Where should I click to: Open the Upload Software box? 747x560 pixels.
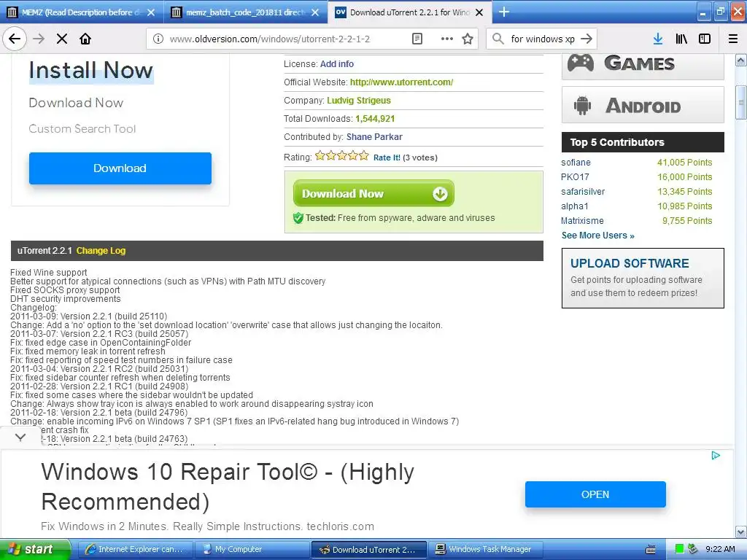643,278
